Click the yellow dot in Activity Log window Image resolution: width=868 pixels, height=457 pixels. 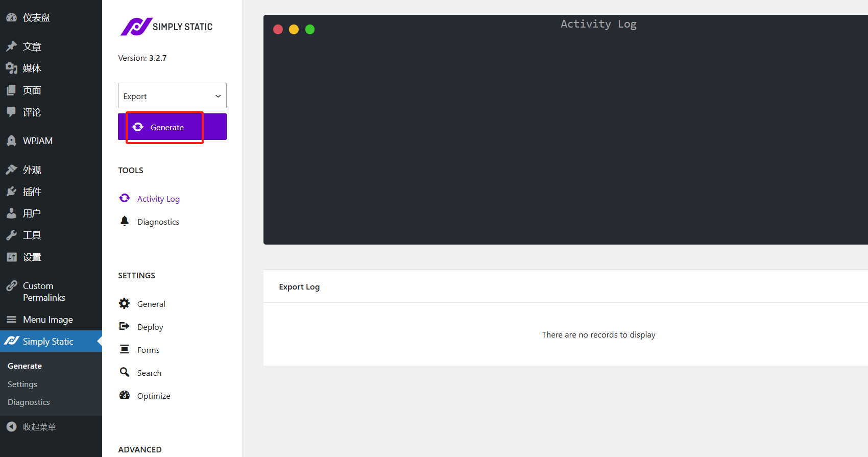pos(294,29)
